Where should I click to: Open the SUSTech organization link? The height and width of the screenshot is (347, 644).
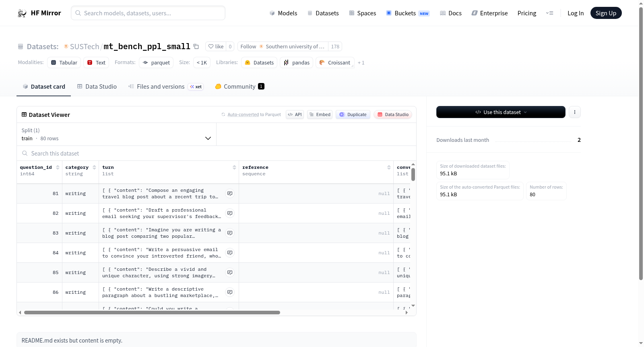click(x=85, y=46)
